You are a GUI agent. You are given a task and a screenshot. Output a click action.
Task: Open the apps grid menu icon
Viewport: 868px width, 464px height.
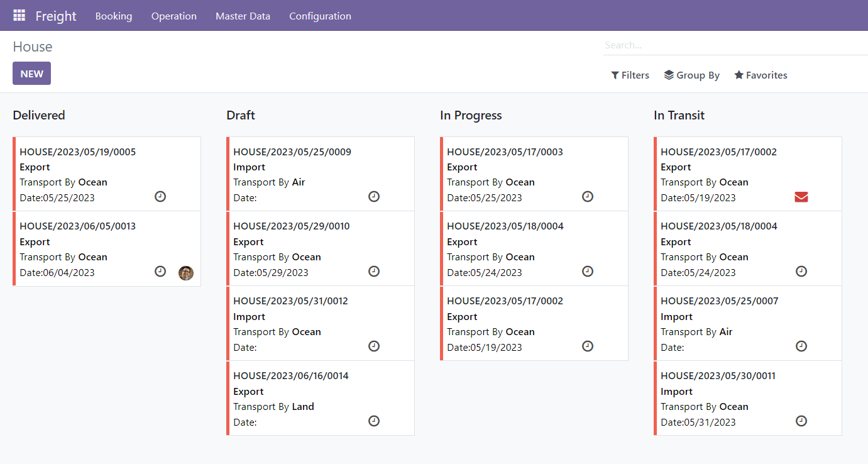click(x=19, y=16)
